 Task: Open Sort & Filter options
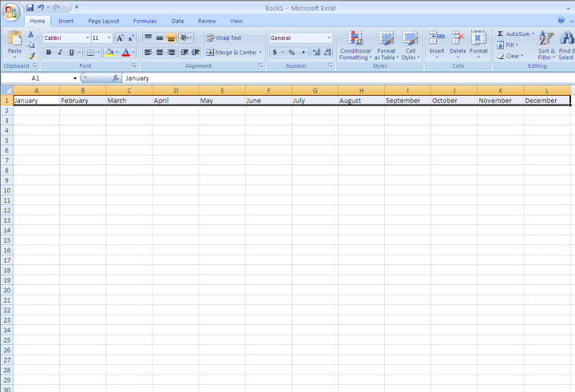546,46
